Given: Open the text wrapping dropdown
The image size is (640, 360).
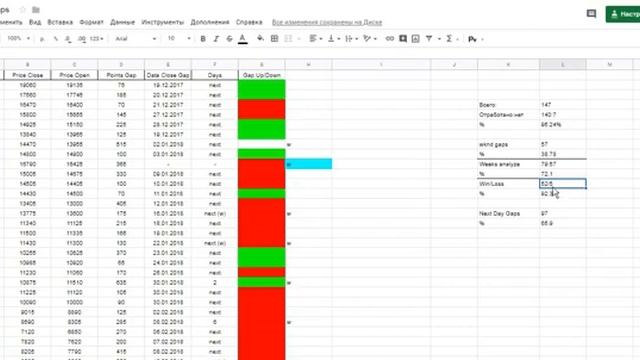Looking at the screenshot, I should click(351, 39).
